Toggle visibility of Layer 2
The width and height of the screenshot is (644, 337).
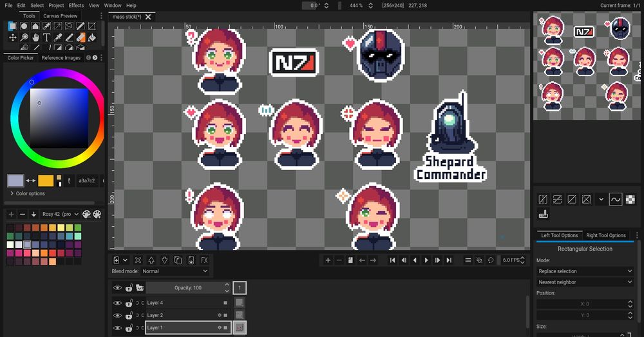[x=117, y=315]
